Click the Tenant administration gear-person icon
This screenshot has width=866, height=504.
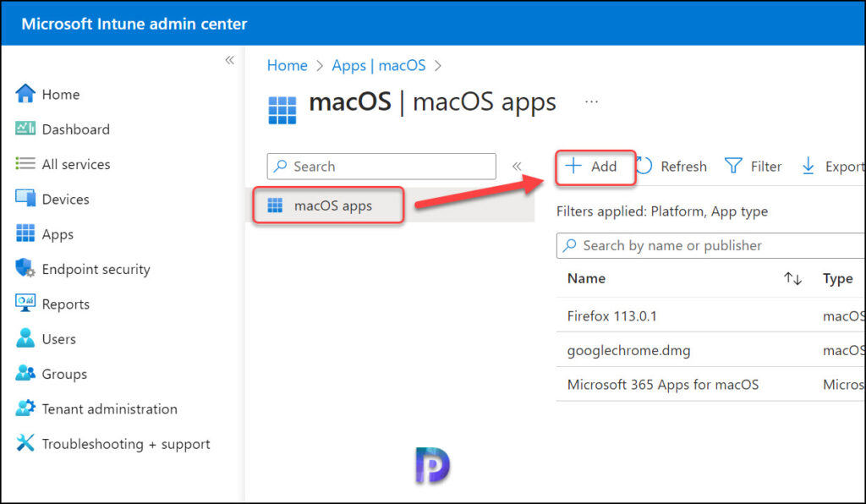[25, 408]
